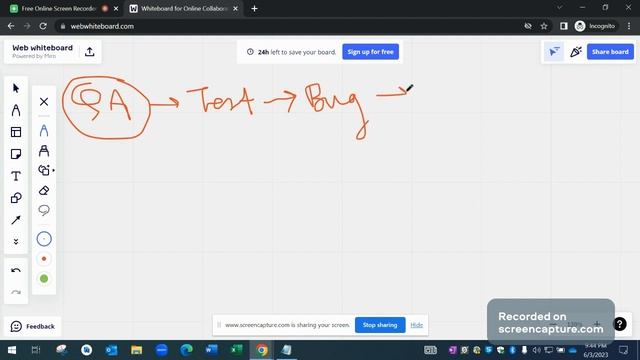Open Chrome three-dot menu
This screenshot has width=640, height=360.
click(x=629, y=26)
